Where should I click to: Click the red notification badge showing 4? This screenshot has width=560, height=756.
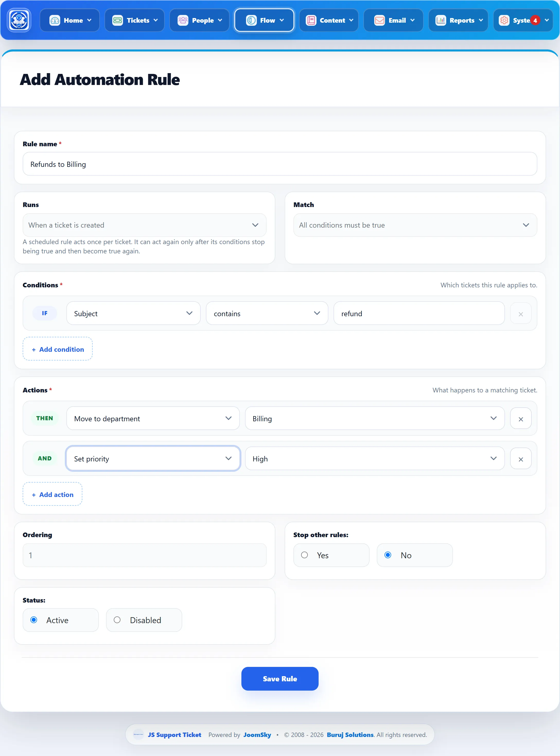tap(535, 20)
